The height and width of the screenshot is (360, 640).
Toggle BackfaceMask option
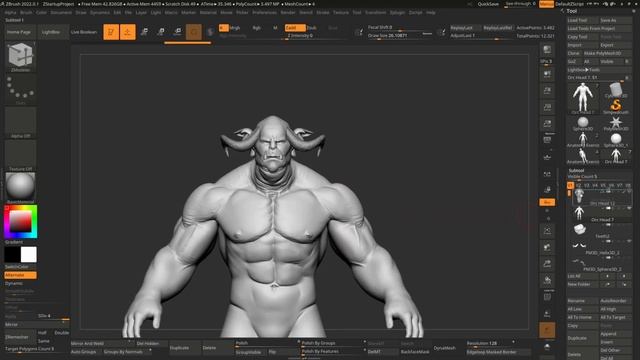[415, 351]
